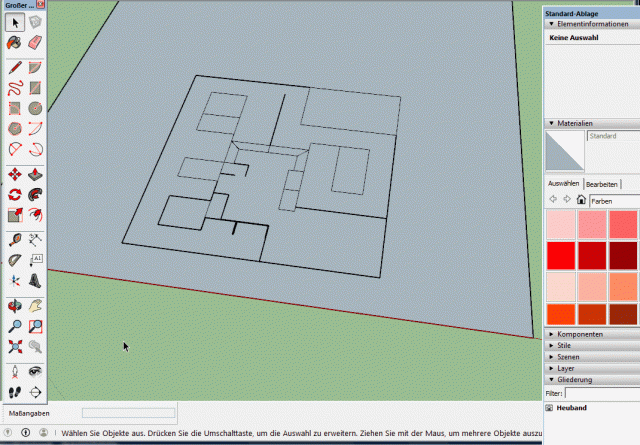Activate the Move tool
The width and height of the screenshot is (640, 445).
[x=15, y=174]
